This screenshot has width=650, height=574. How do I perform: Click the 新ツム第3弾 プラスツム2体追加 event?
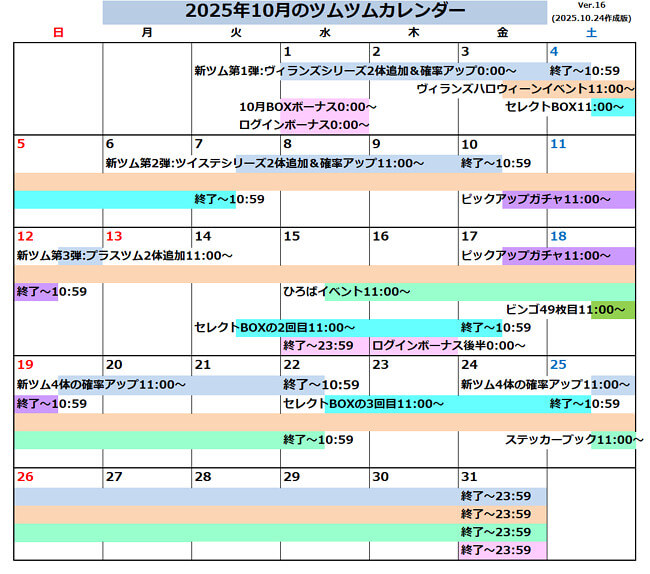click(x=125, y=256)
